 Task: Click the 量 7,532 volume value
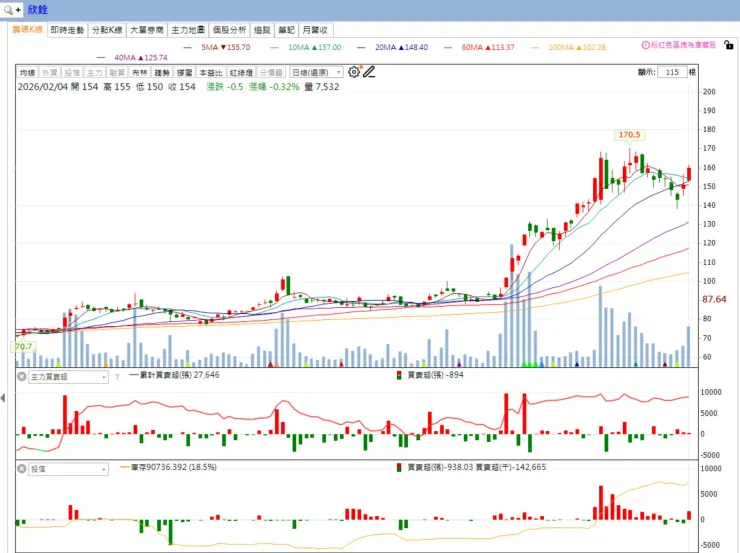pos(322,87)
